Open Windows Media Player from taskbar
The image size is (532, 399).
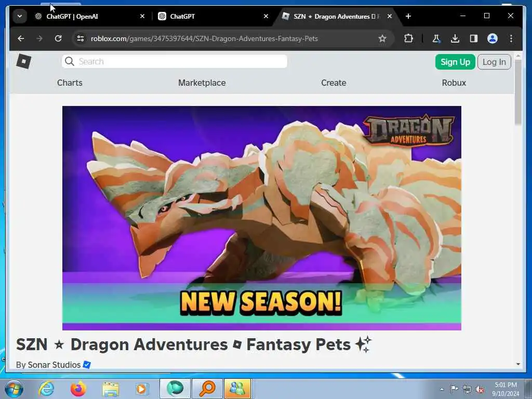coord(142,389)
